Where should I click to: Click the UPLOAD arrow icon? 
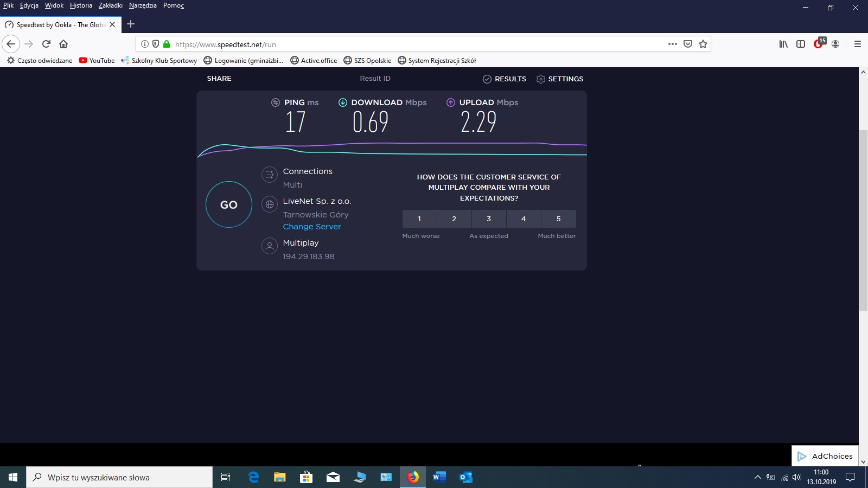[451, 102]
